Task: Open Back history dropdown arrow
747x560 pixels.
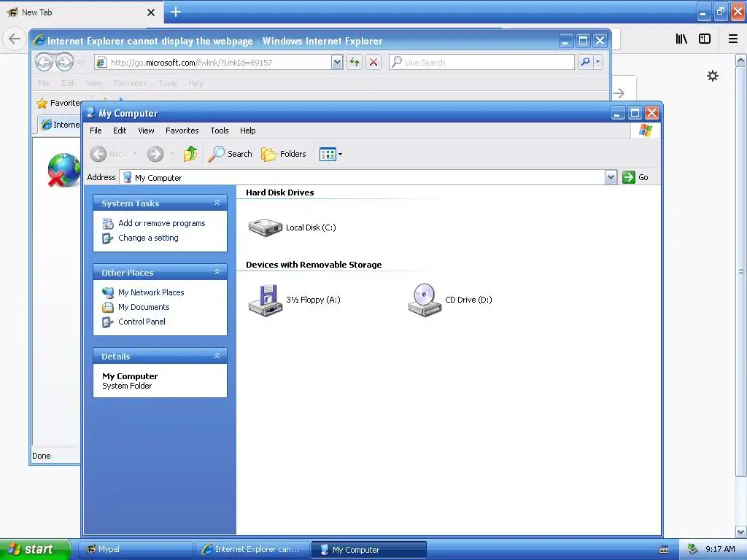Action: 135,154
